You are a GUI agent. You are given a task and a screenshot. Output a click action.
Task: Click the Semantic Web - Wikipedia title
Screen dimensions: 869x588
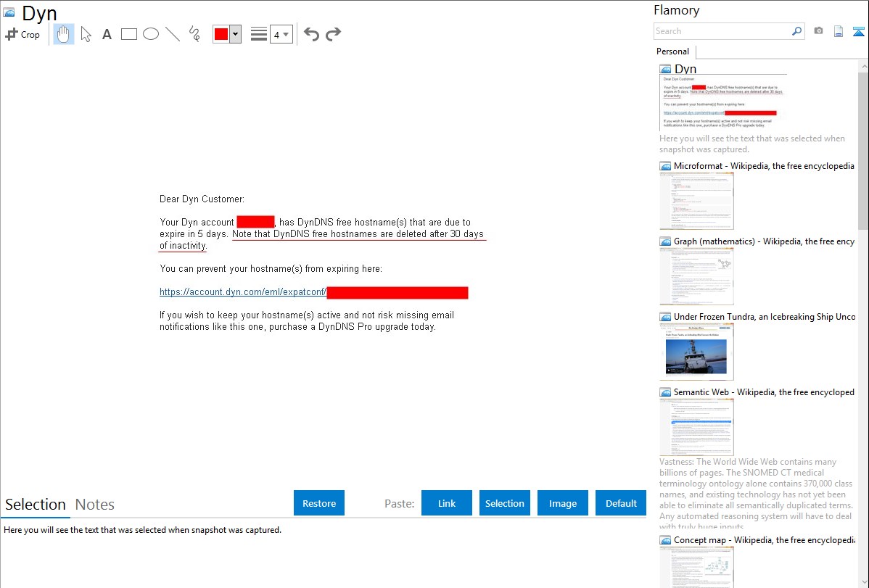pos(764,392)
